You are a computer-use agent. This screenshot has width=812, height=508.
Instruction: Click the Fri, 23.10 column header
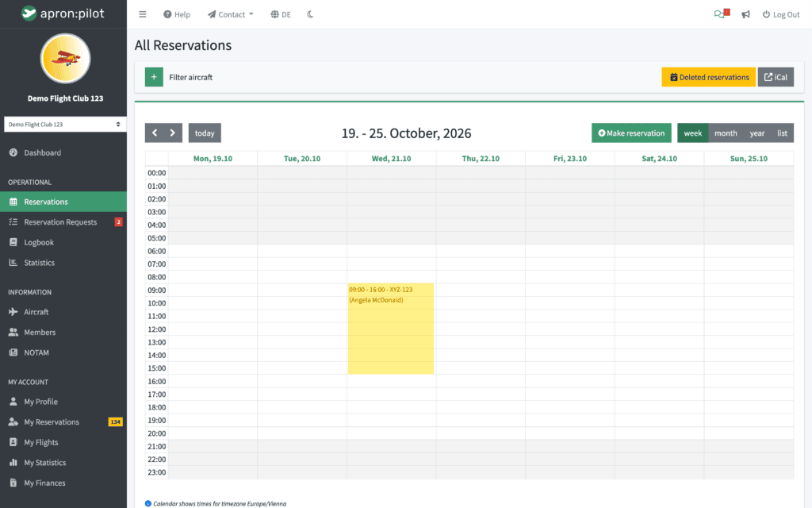click(570, 159)
